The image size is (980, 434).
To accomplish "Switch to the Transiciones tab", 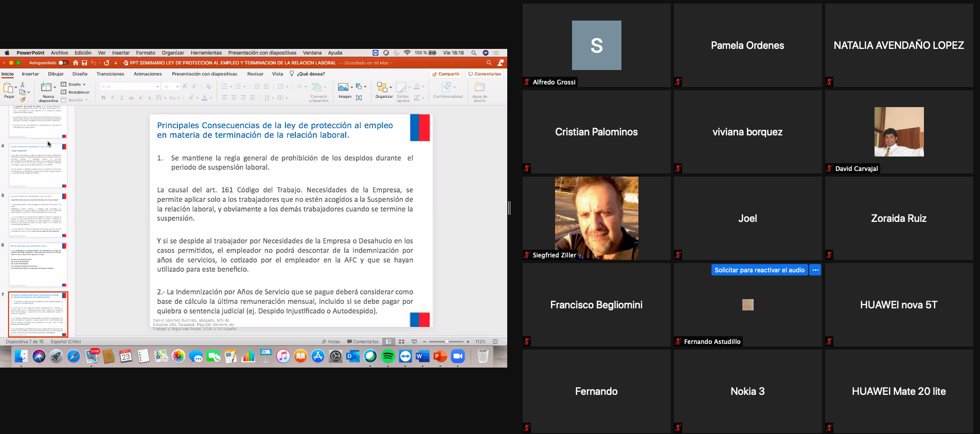I will (x=110, y=74).
